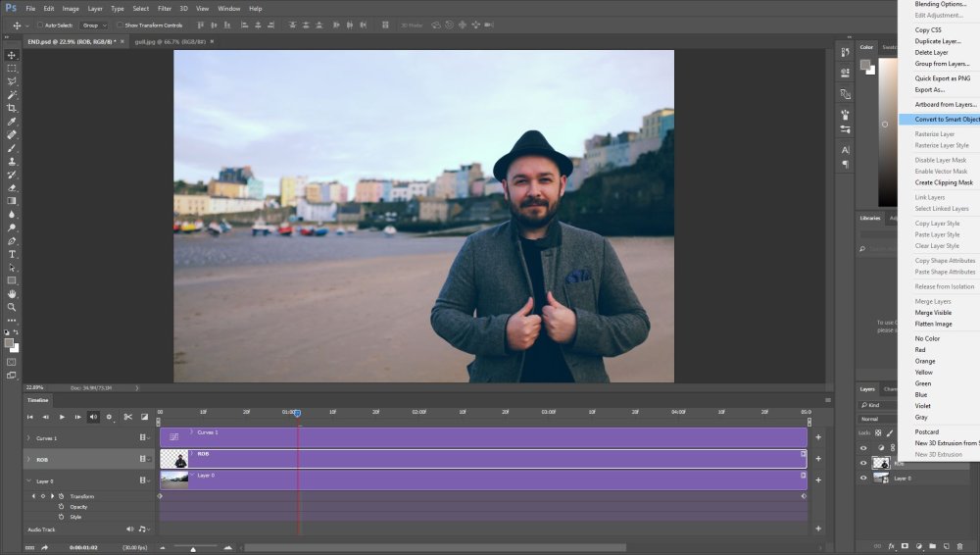Select the Eraser tool
Screen dimensions: 980x555
[x=11, y=187]
